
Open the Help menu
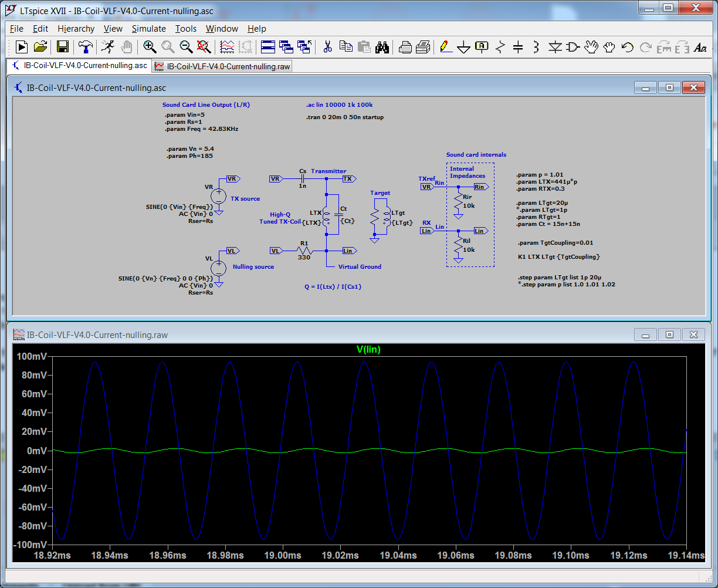coord(256,29)
